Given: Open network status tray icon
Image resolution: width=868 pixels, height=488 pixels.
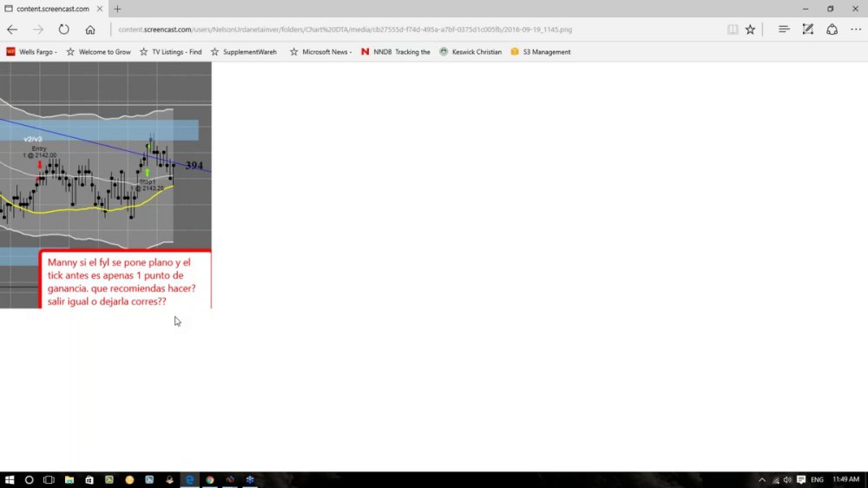Looking at the screenshot, I should pos(775,479).
